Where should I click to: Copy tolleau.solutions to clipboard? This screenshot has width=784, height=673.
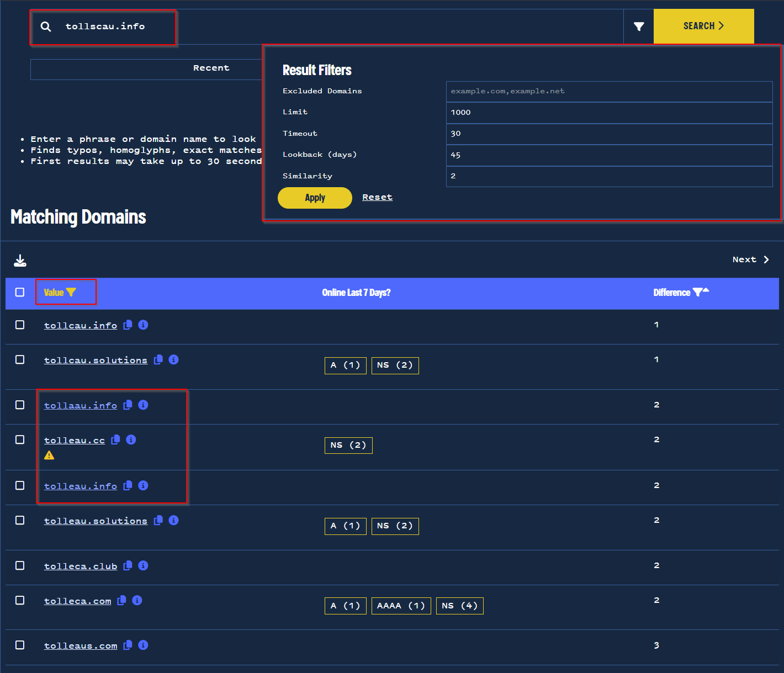coord(158,520)
